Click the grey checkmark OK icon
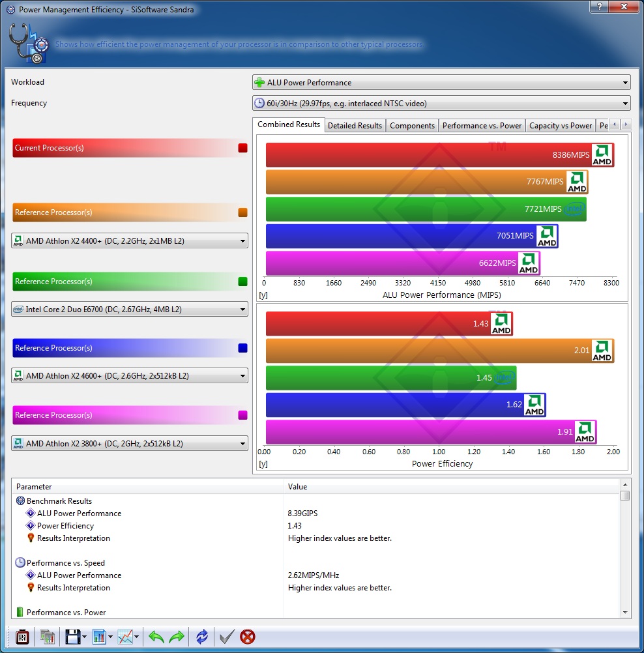 pos(227,637)
